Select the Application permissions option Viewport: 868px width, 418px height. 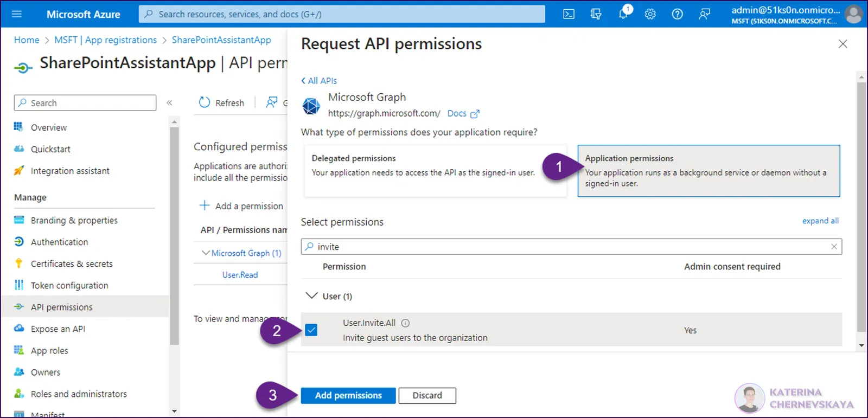tap(709, 171)
